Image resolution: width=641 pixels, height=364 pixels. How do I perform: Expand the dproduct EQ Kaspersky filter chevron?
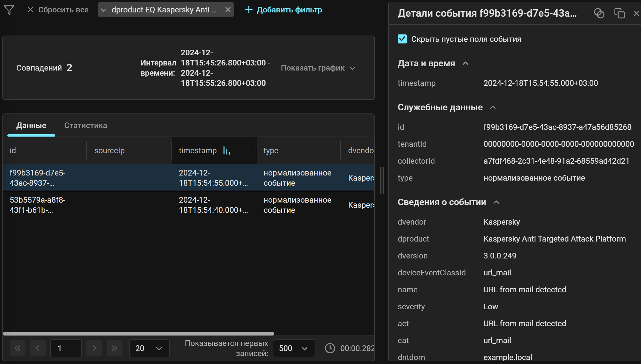tap(104, 10)
